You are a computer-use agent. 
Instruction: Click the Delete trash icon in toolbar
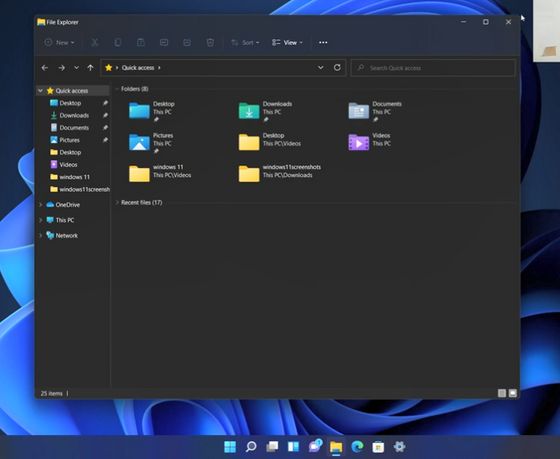point(210,43)
